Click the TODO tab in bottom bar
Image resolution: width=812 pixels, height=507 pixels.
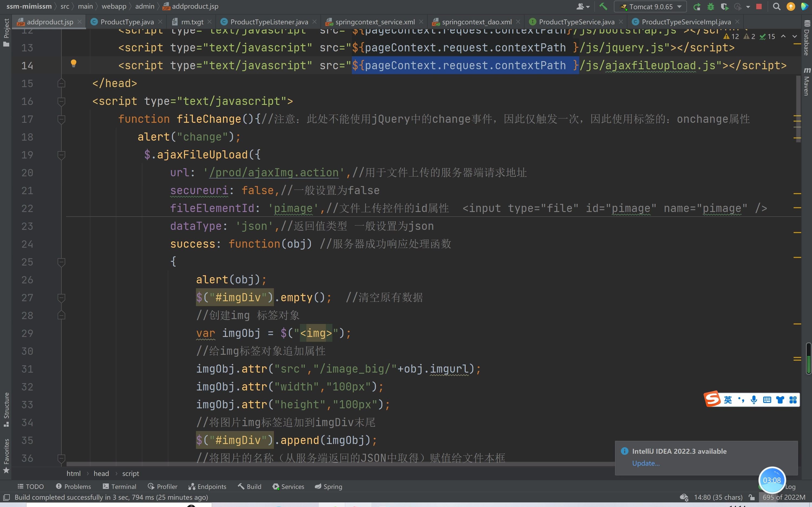[30, 486]
